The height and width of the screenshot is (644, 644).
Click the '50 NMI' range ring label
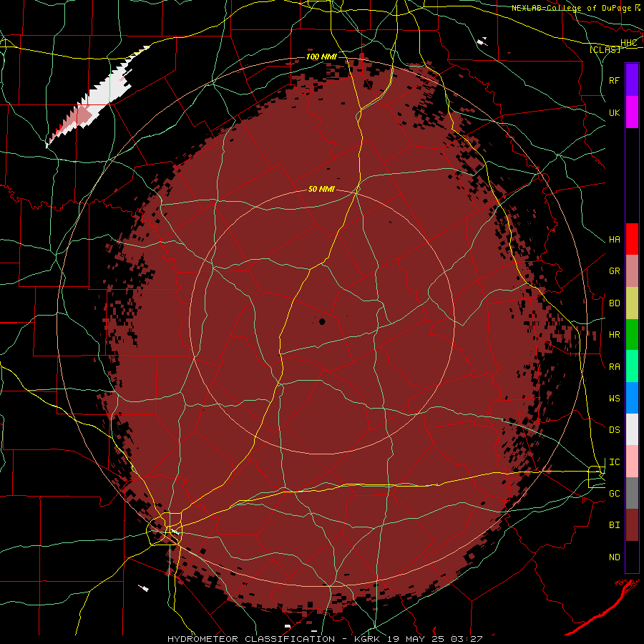[321, 189]
